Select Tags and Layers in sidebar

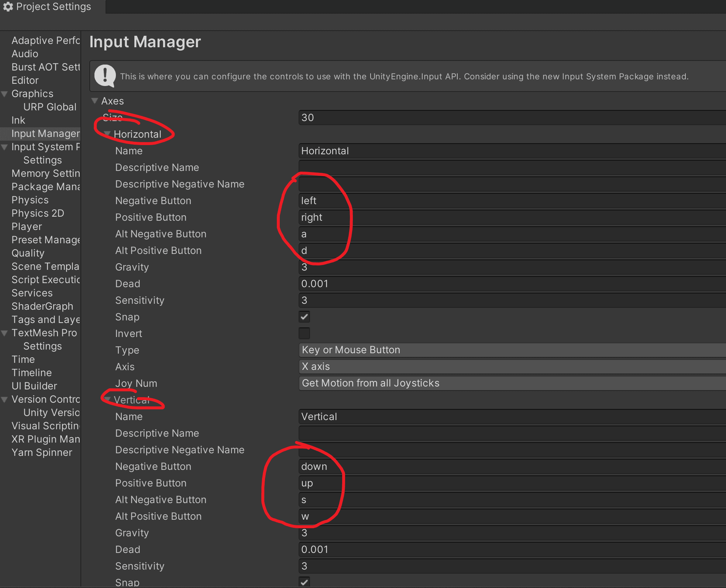click(x=45, y=320)
